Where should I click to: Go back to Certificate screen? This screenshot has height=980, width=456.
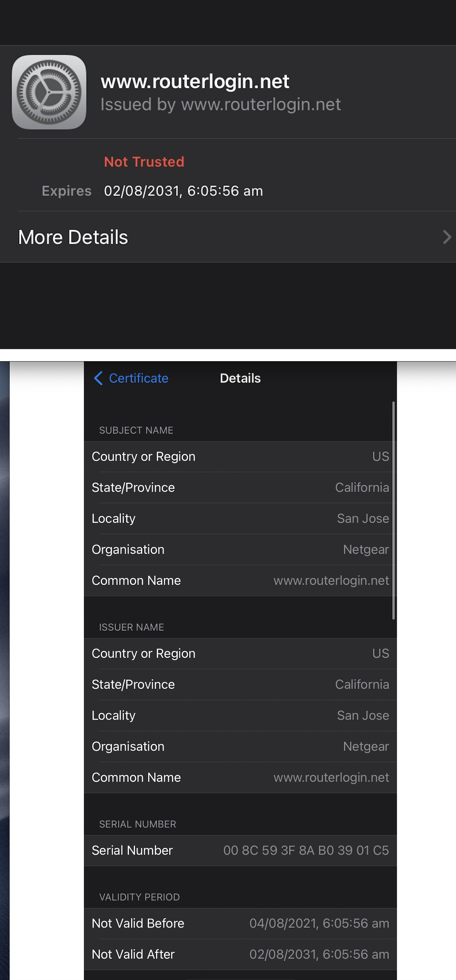[x=138, y=378]
